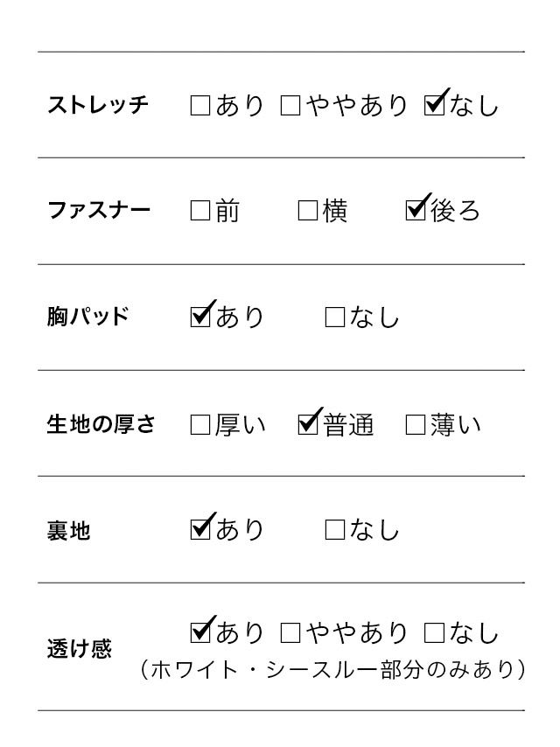
Task: Check 透け感 なし checkbox
Action: 433,632
